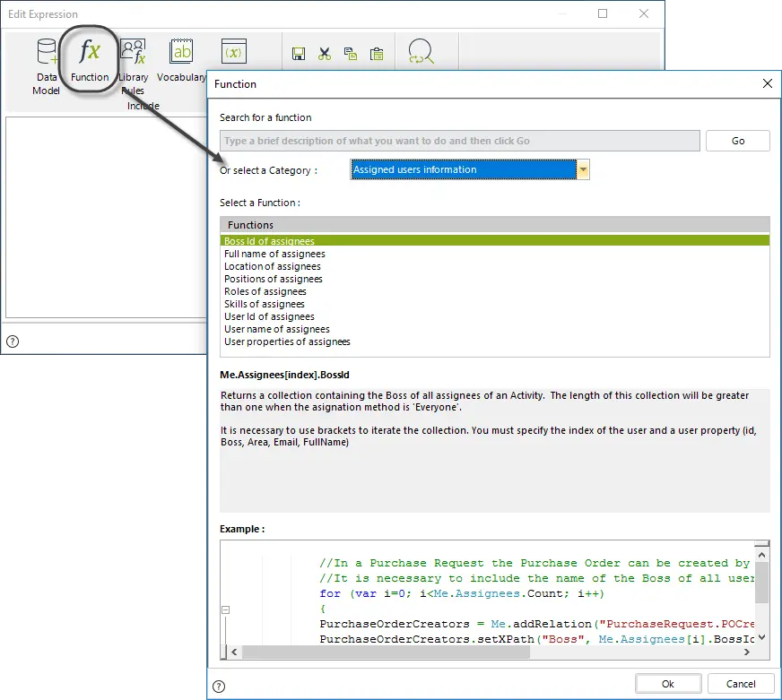The height and width of the screenshot is (700, 782).
Task: Click the example scroll left arrow
Action: pos(234,652)
